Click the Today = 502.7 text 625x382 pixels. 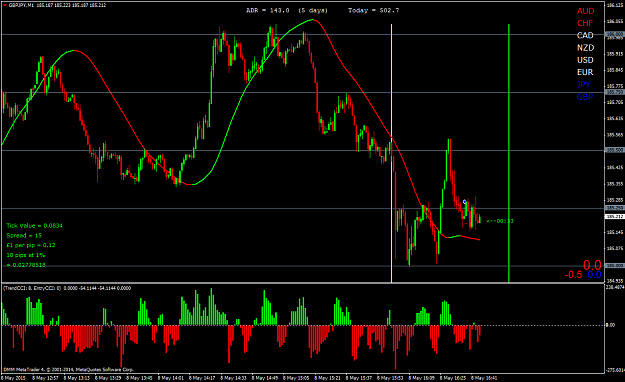coord(373,10)
